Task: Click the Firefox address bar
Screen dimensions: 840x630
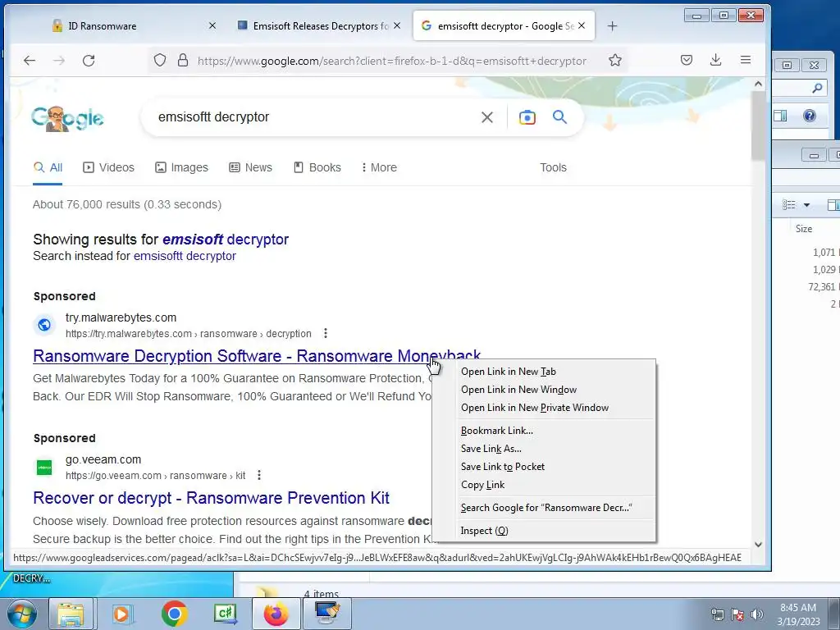Action: [391, 61]
